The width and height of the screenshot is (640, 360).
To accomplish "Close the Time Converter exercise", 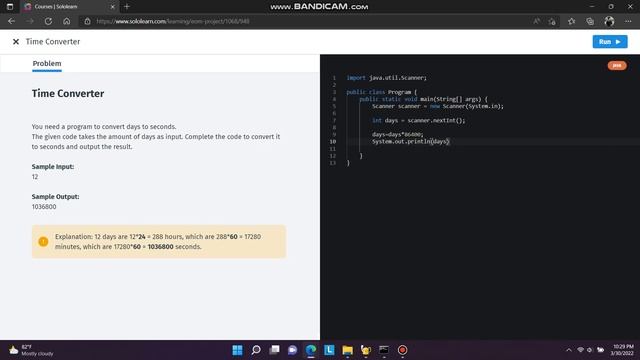I will [16, 42].
